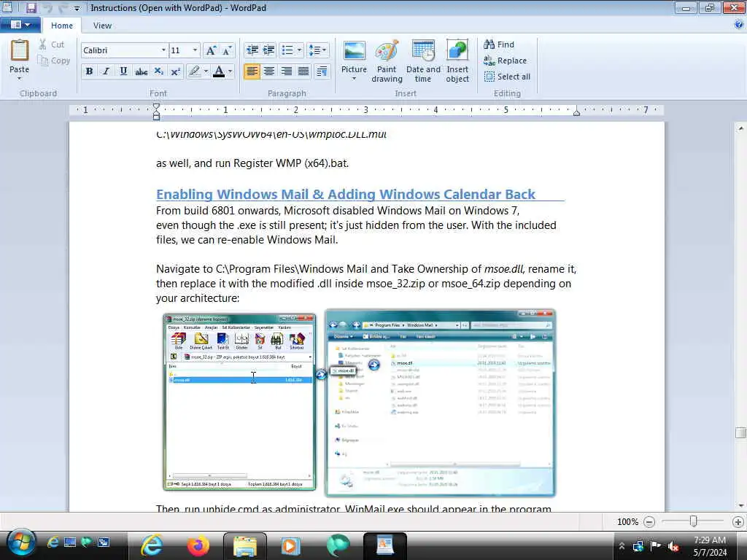The height and width of the screenshot is (560, 747).
Task: Toggle strikethrough formatting
Action: (x=141, y=71)
